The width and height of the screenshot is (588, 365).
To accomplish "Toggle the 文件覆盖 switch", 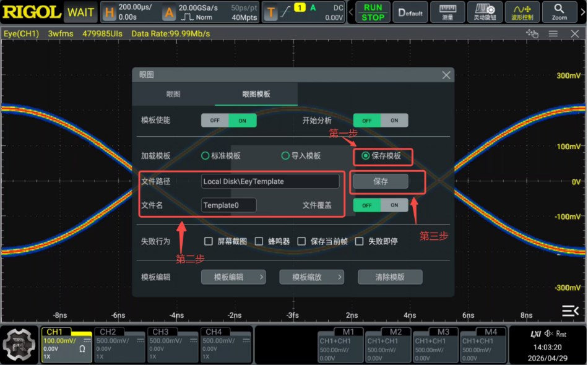I will coord(381,205).
